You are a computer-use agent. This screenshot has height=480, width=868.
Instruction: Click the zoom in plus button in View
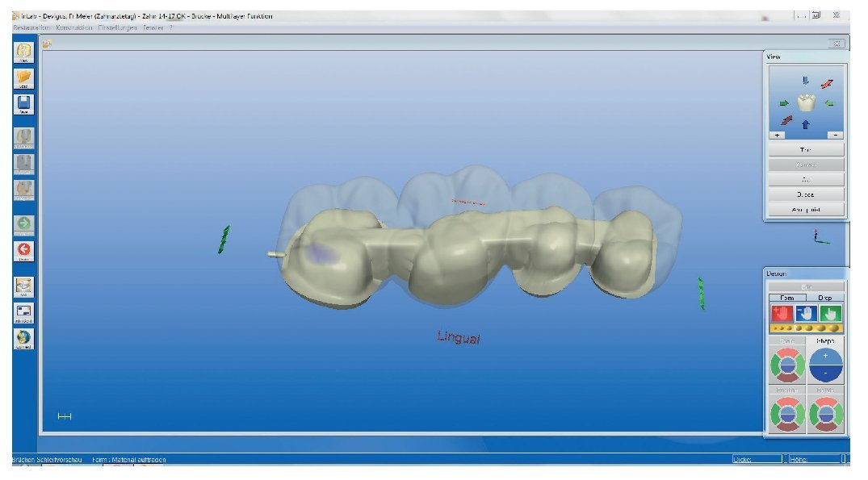pyautogui.click(x=778, y=136)
